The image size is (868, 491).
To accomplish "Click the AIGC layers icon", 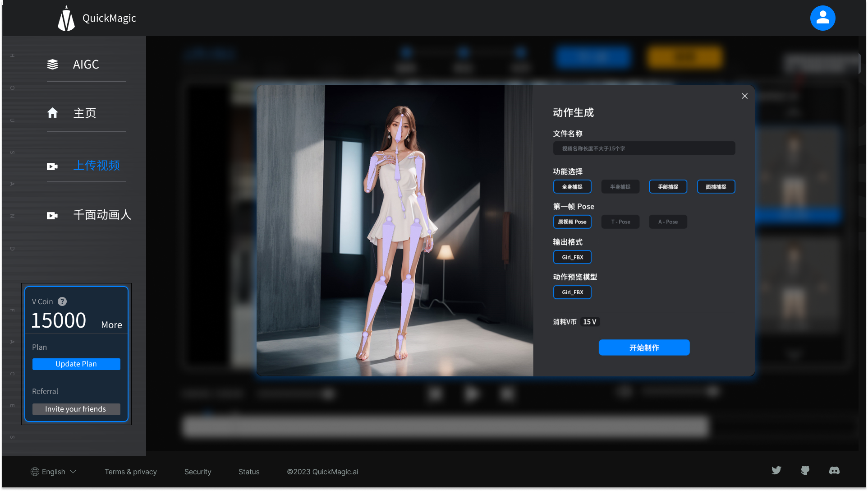I will coord(53,65).
